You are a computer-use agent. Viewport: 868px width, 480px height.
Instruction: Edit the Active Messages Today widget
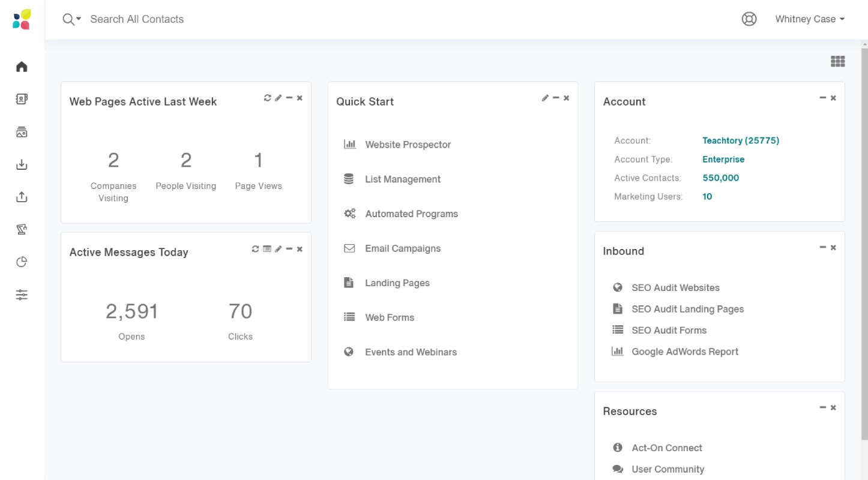click(x=279, y=249)
